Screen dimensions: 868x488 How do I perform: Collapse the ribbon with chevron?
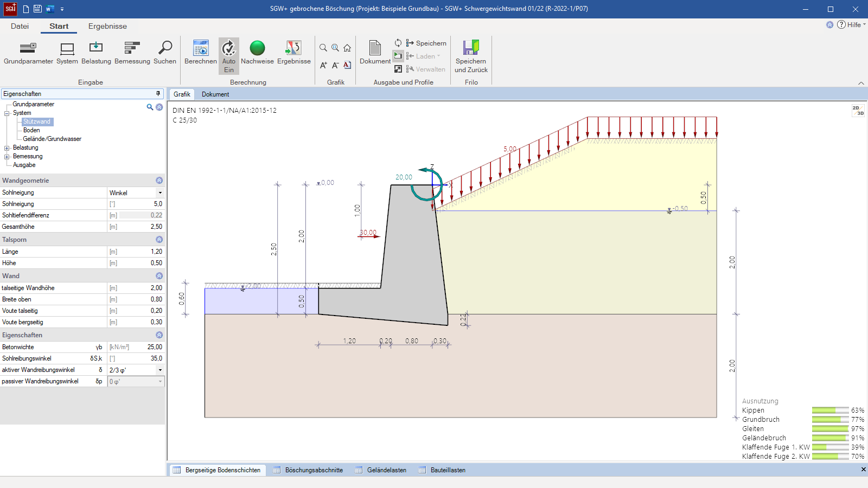click(x=861, y=83)
